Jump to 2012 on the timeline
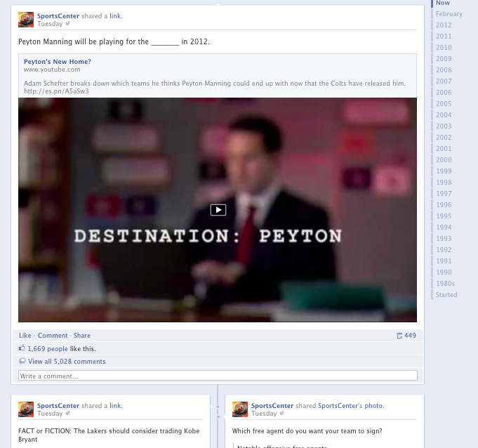 [444, 25]
